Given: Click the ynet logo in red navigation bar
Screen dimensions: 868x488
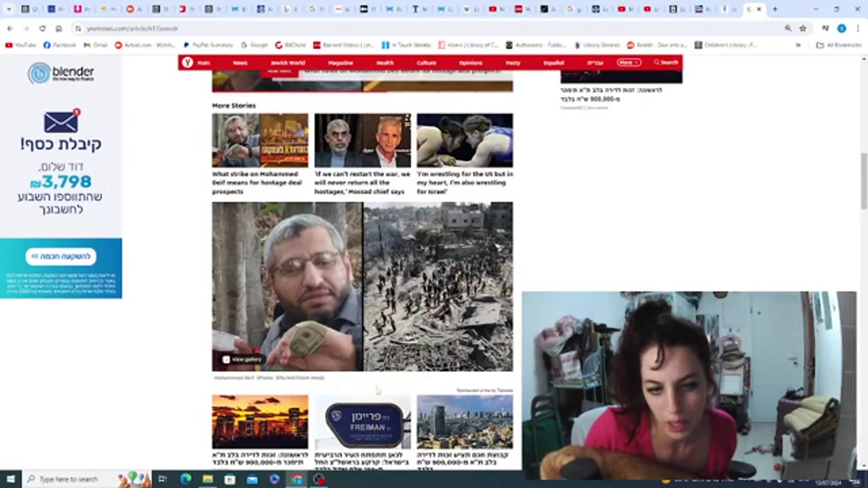Looking at the screenshot, I should (187, 62).
